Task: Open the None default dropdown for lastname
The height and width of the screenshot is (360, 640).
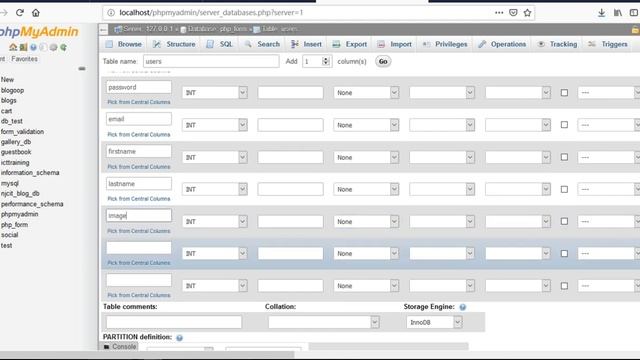Action: (x=366, y=189)
